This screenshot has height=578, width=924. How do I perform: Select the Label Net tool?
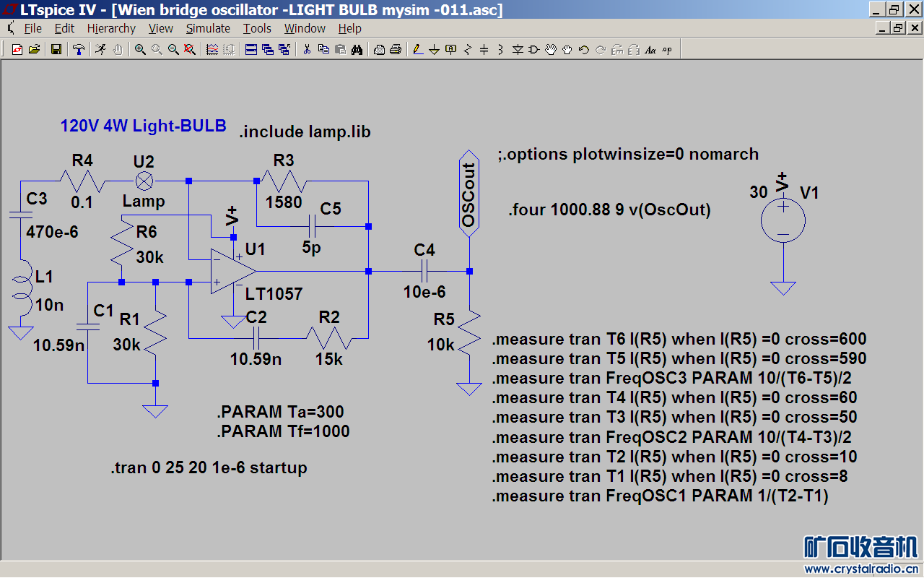point(450,49)
